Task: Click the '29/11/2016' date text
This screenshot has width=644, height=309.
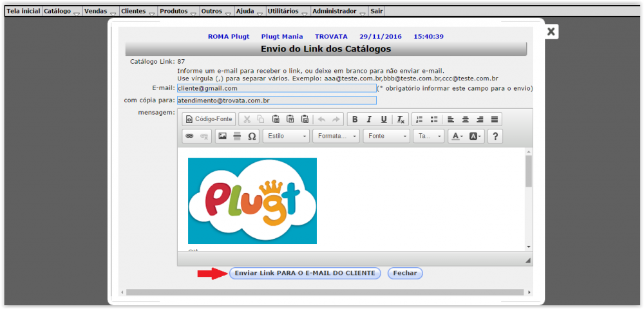Action: 381,37
